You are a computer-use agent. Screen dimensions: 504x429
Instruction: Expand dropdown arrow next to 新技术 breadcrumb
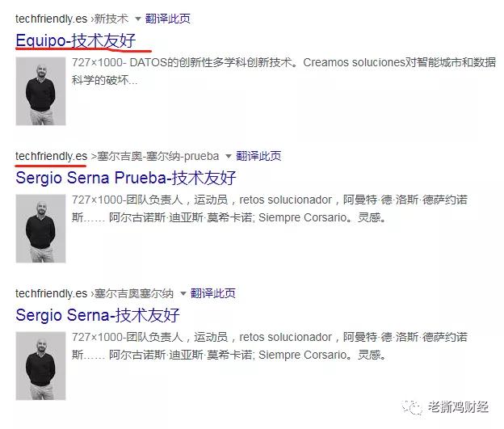138,19
